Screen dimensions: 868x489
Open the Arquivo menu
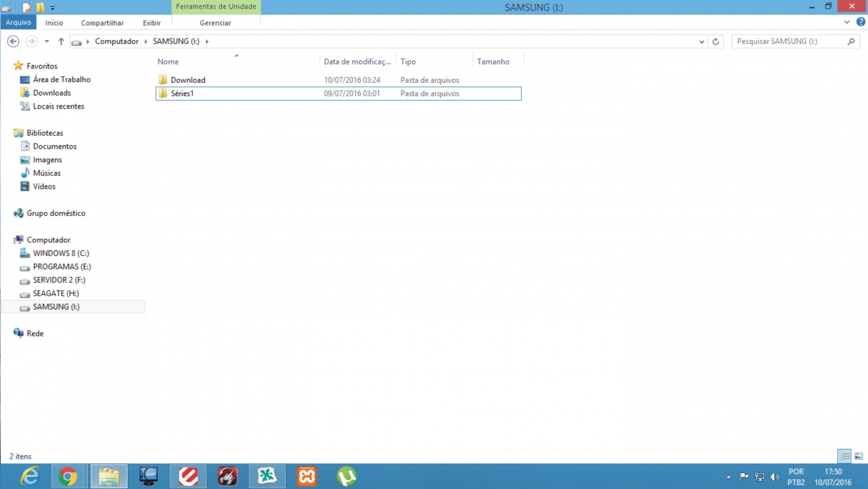(18, 22)
